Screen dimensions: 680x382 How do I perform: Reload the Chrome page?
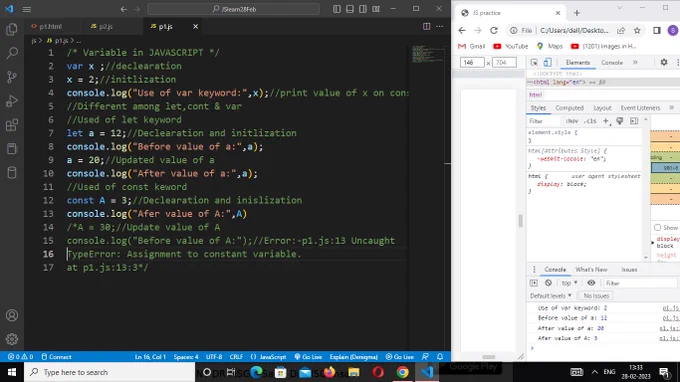[494, 30]
